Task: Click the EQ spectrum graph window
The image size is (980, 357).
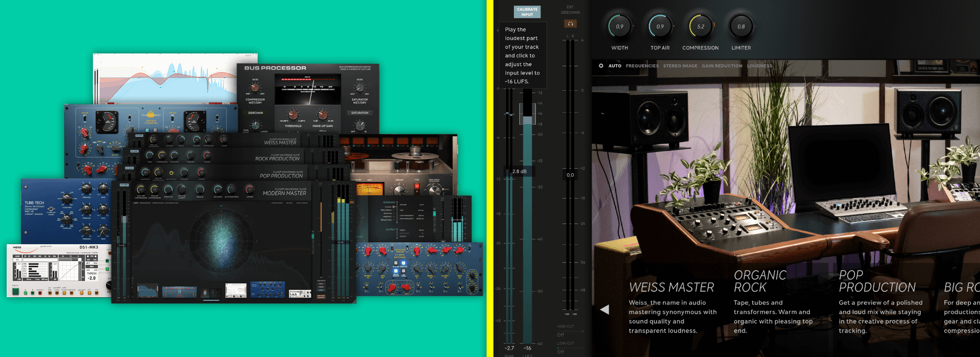Action: coord(175,78)
